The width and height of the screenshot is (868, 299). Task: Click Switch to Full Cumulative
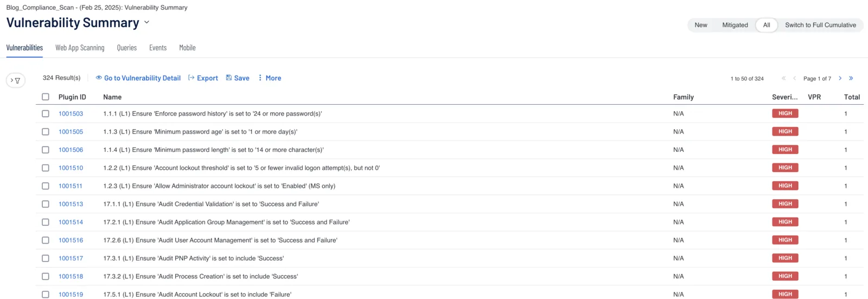coord(820,25)
